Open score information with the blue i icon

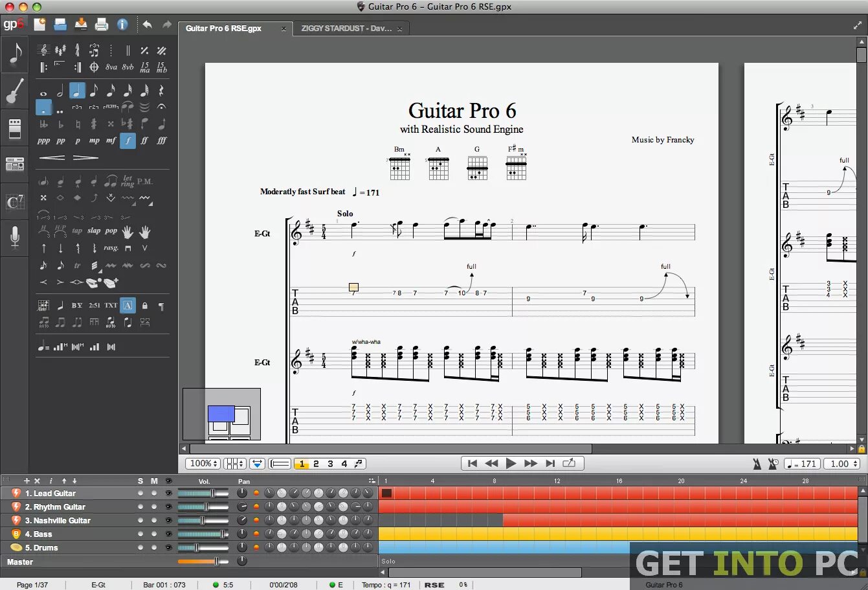pos(122,25)
